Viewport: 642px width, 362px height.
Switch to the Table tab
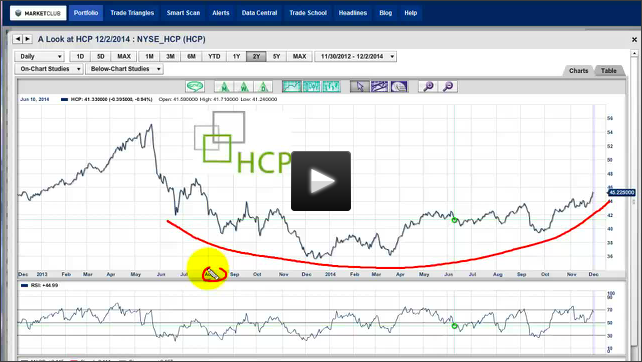tap(609, 70)
